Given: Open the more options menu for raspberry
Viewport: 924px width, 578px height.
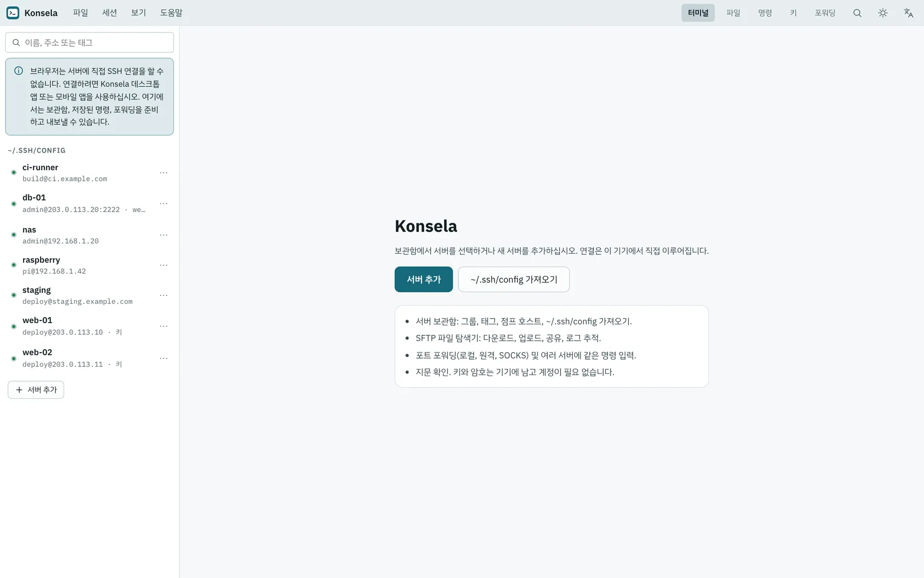Looking at the screenshot, I should click(164, 265).
